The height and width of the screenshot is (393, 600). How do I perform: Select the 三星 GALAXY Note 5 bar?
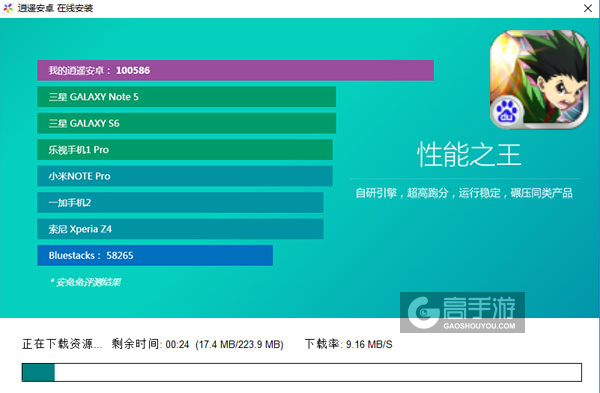point(186,97)
